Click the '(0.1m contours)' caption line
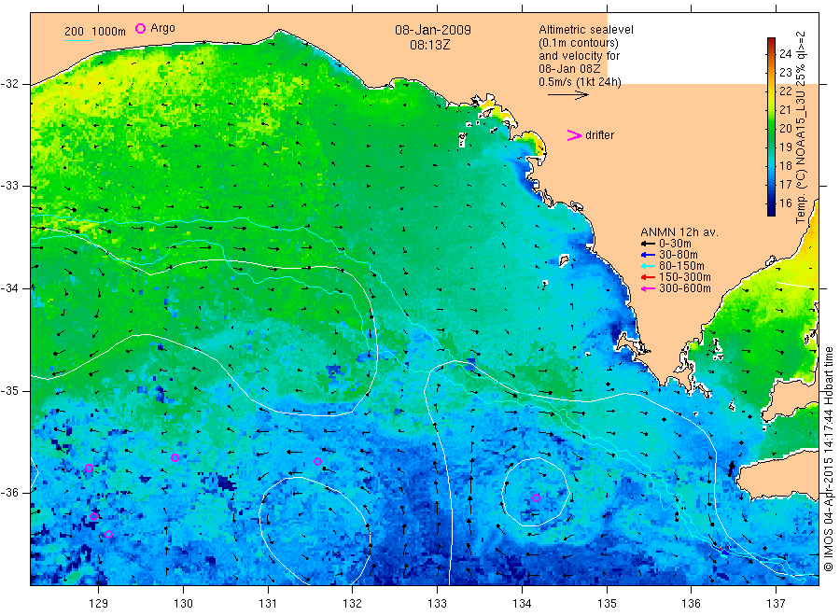840x616 pixels. coord(579,43)
